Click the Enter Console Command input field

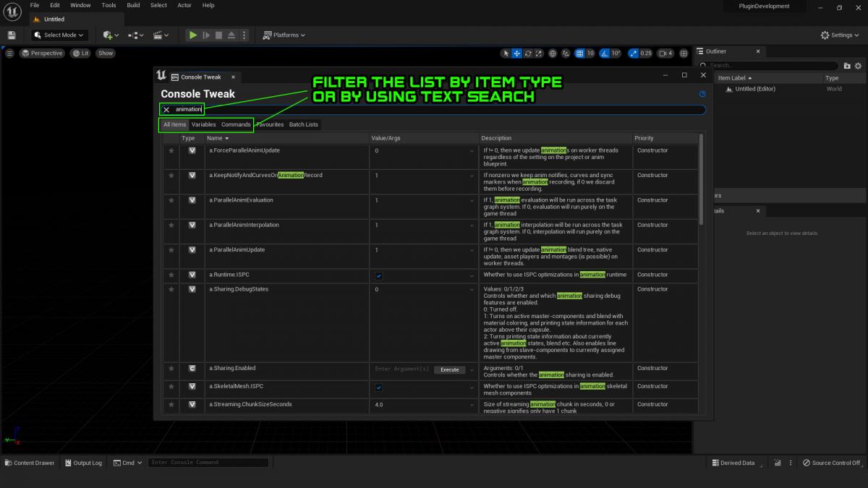pyautogui.click(x=210, y=463)
